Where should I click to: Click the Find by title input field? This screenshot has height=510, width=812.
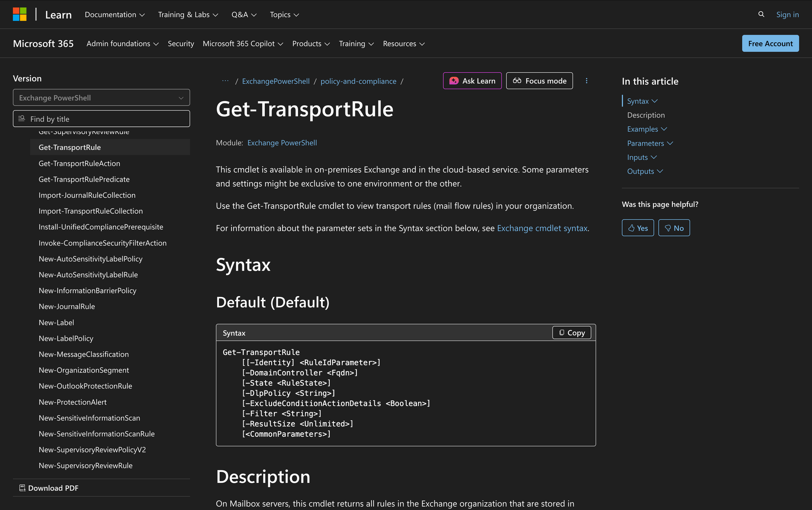pos(101,118)
